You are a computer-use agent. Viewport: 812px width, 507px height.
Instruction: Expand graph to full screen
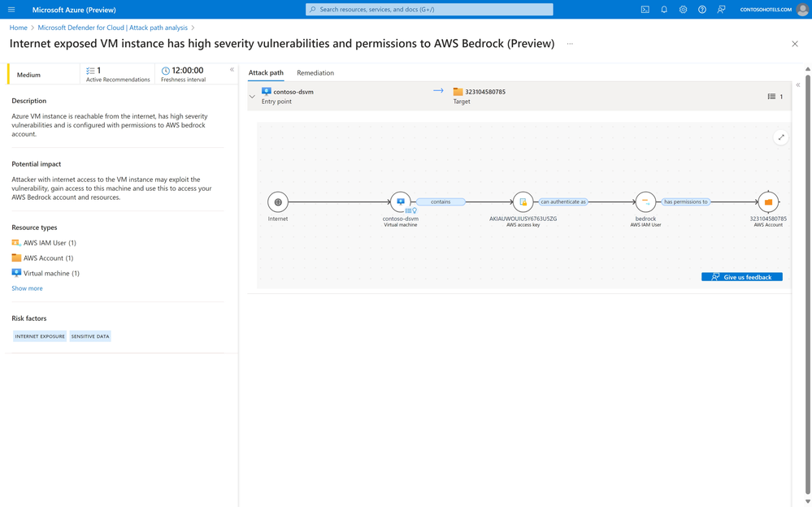781,137
